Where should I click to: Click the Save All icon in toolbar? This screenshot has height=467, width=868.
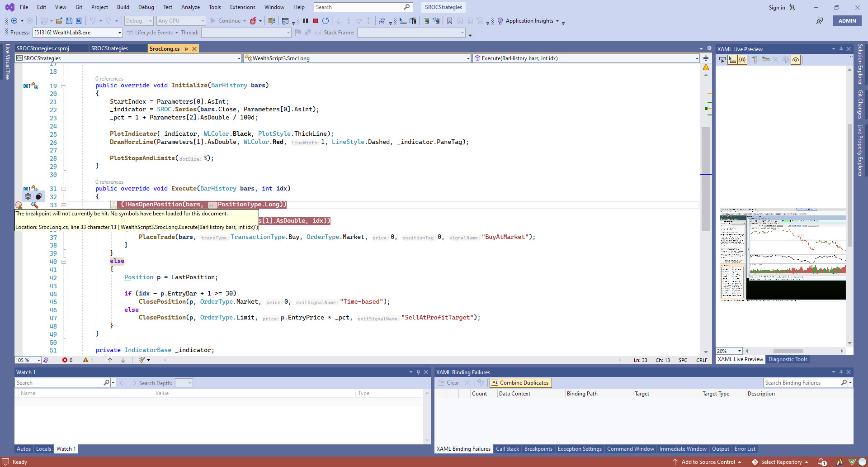pos(79,21)
